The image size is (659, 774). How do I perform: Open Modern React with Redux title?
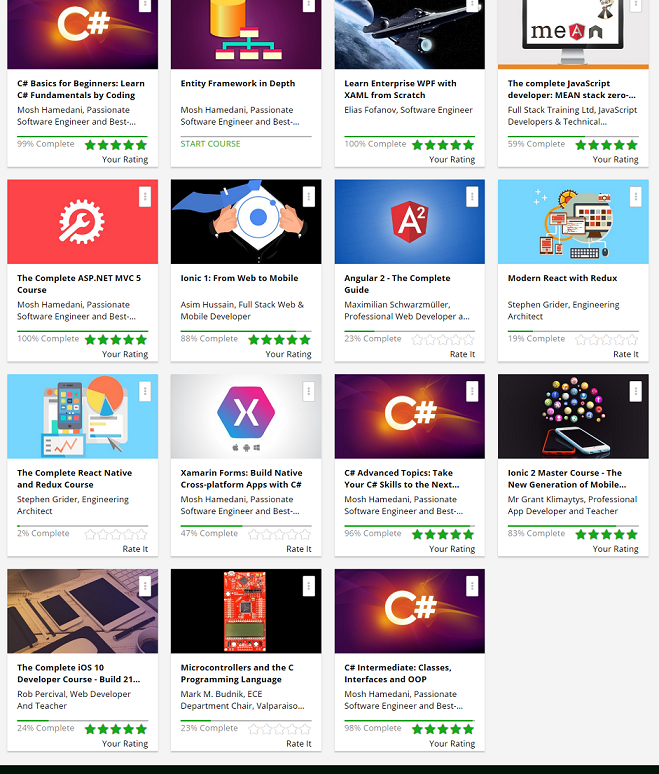pyautogui.click(x=562, y=278)
